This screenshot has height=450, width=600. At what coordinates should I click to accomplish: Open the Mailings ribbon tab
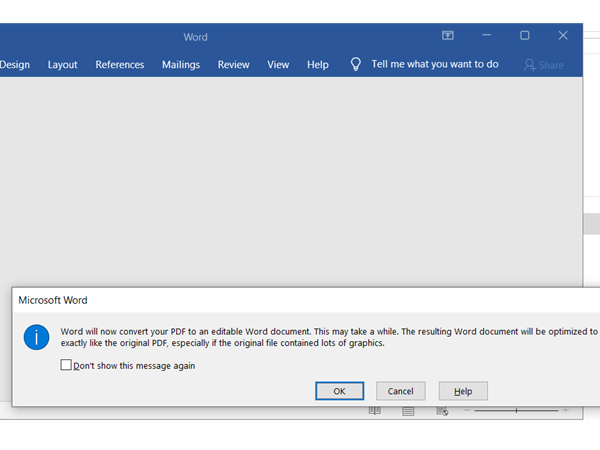click(181, 65)
